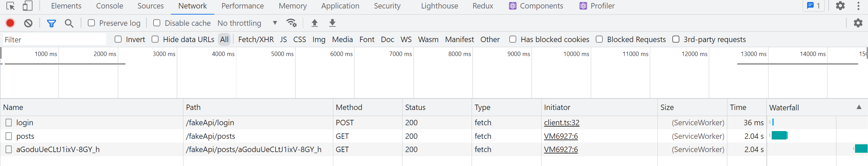
Task: Switch to the Console tab
Action: coord(110,6)
